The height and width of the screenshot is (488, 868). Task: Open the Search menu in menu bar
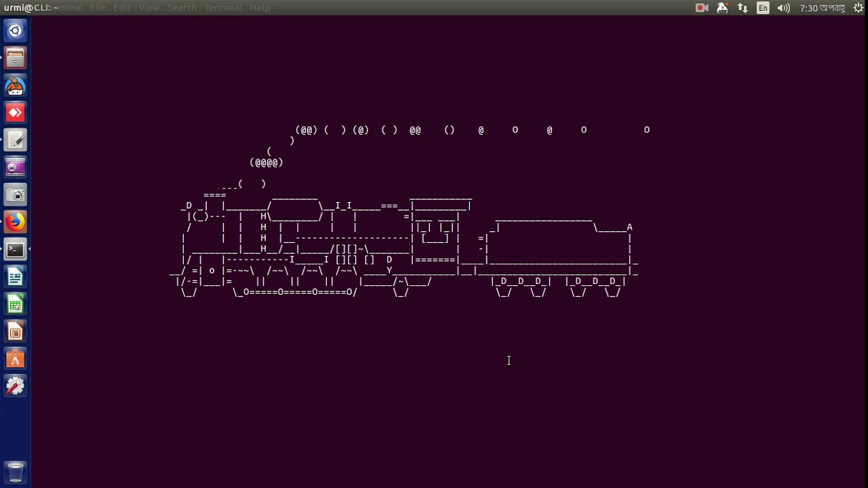182,7
